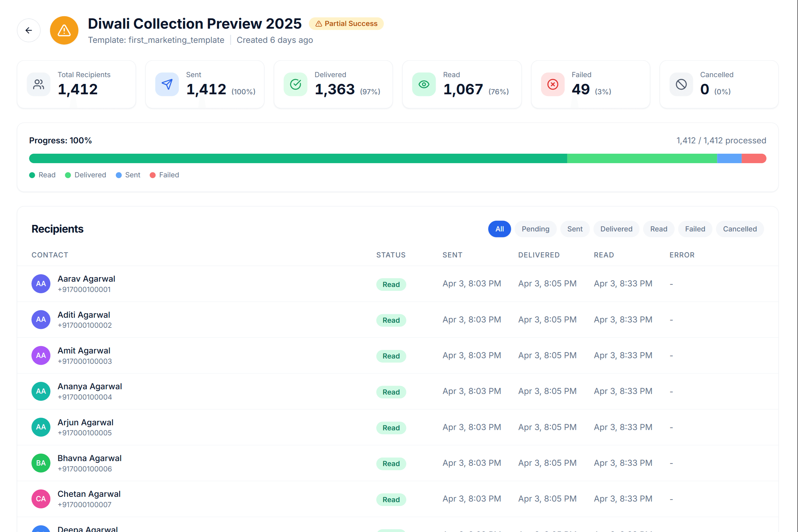Click the Progress: 100% label
Screen dimensions: 798x532
(60, 140)
